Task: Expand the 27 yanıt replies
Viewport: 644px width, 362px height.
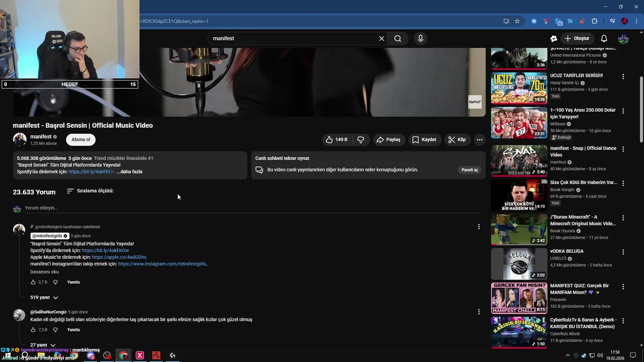Action: coord(43,345)
